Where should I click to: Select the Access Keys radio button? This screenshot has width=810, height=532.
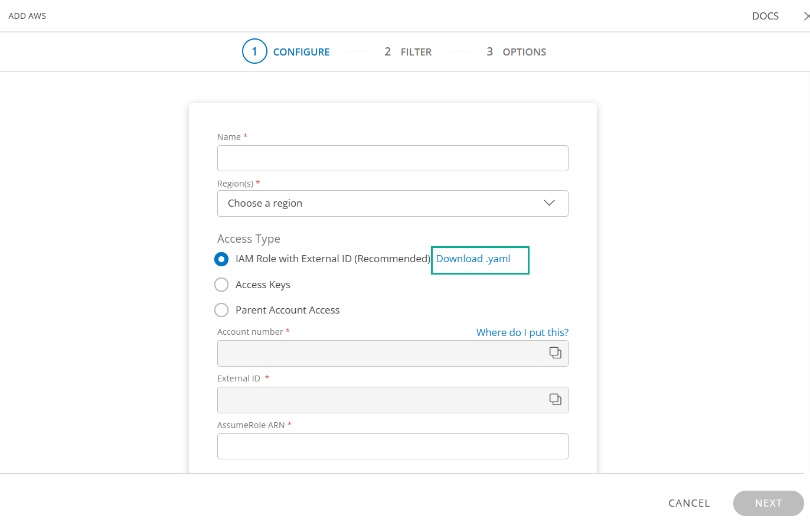(221, 285)
